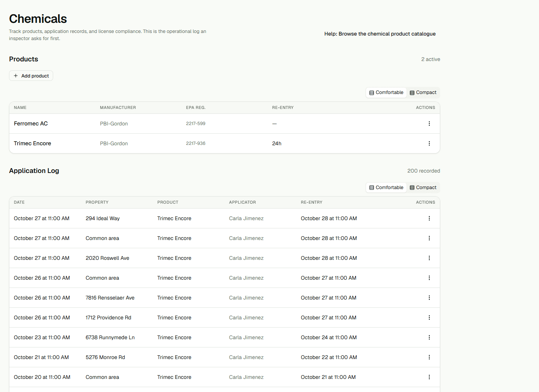
Task: Click EPA registration 2217-936
Action: click(x=196, y=143)
